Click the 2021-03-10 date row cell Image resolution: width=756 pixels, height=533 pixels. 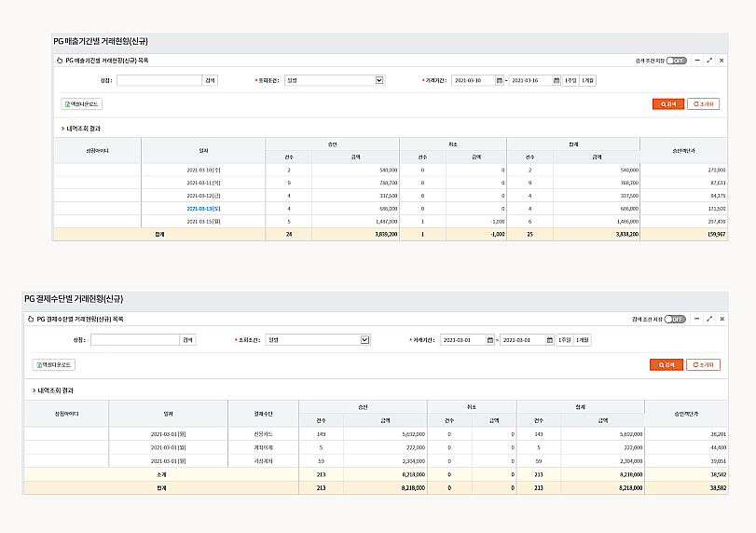click(x=203, y=171)
